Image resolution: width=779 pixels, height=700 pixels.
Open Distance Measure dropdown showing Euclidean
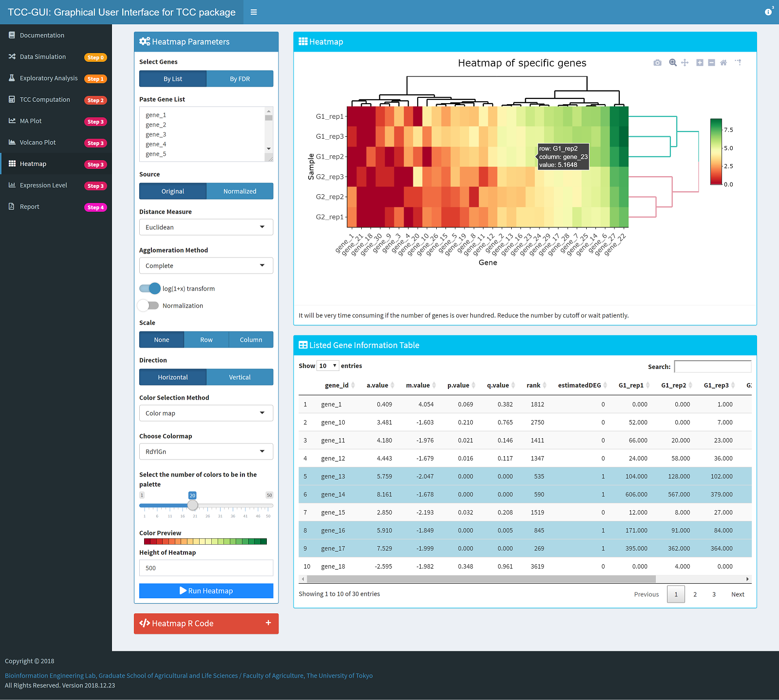pyautogui.click(x=206, y=227)
